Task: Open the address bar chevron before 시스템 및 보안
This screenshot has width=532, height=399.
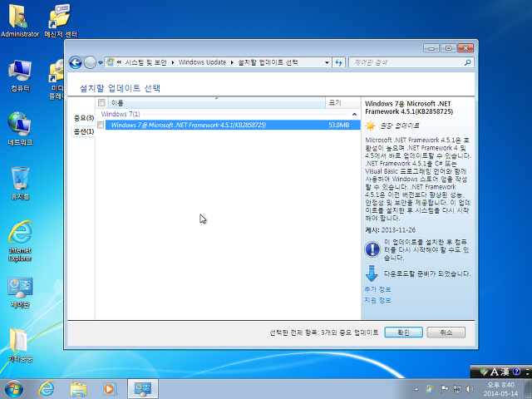Action: point(119,62)
